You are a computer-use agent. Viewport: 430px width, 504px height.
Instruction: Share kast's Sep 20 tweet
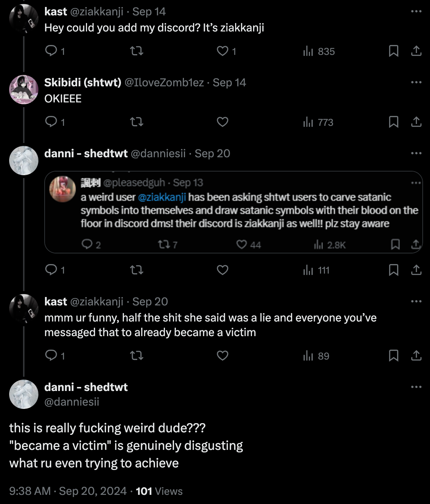point(416,356)
